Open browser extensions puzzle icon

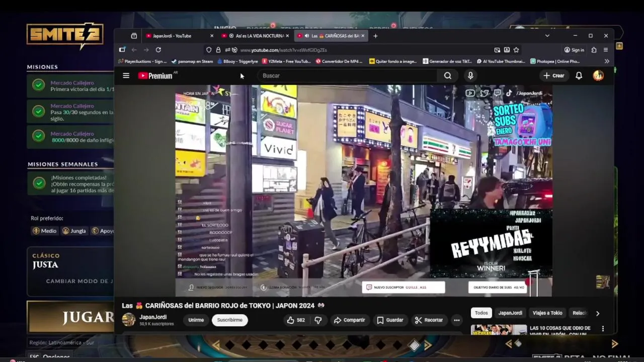click(594, 50)
